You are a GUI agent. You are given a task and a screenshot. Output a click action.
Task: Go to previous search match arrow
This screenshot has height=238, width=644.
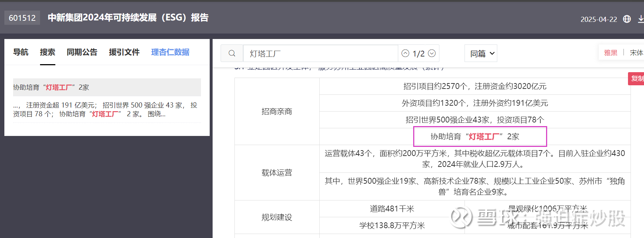(405, 54)
